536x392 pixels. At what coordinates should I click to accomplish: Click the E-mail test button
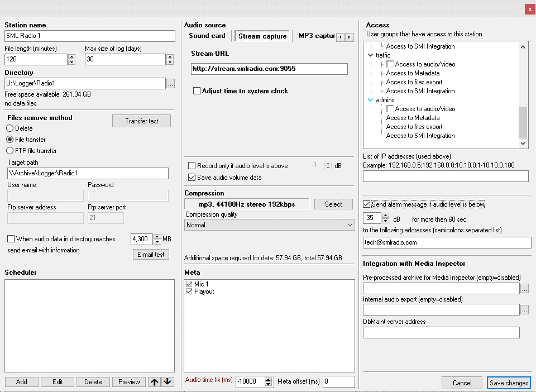point(151,255)
